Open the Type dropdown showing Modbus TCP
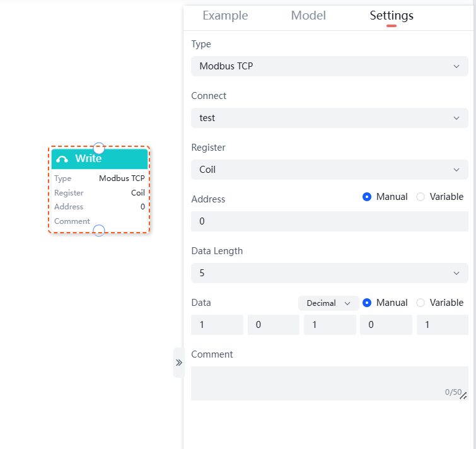Image resolution: width=476 pixels, height=449 pixels. point(329,66)
